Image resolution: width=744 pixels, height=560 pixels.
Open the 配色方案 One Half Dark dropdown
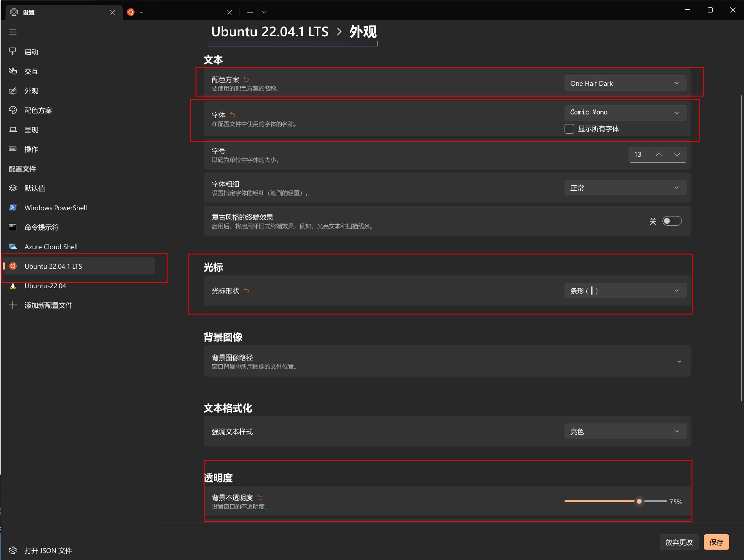click(x=625, y=83)
